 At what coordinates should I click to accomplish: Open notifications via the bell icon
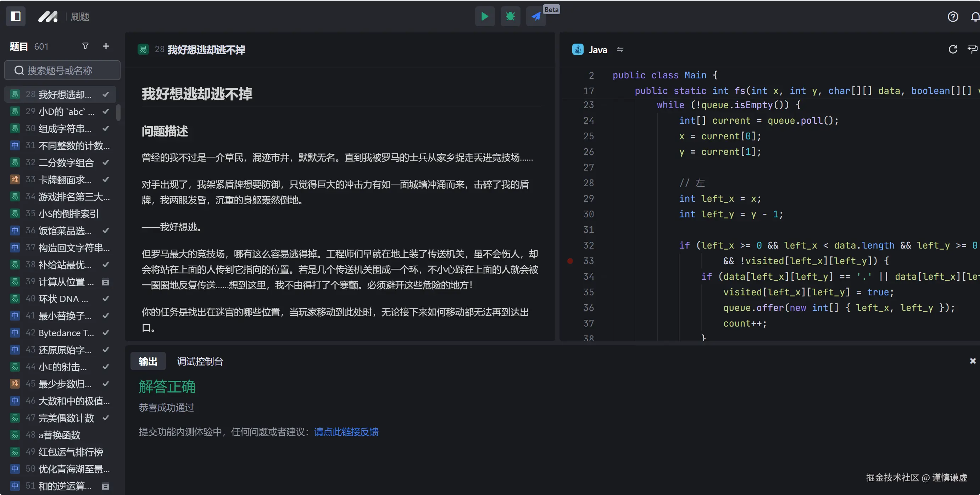point(975,16)
